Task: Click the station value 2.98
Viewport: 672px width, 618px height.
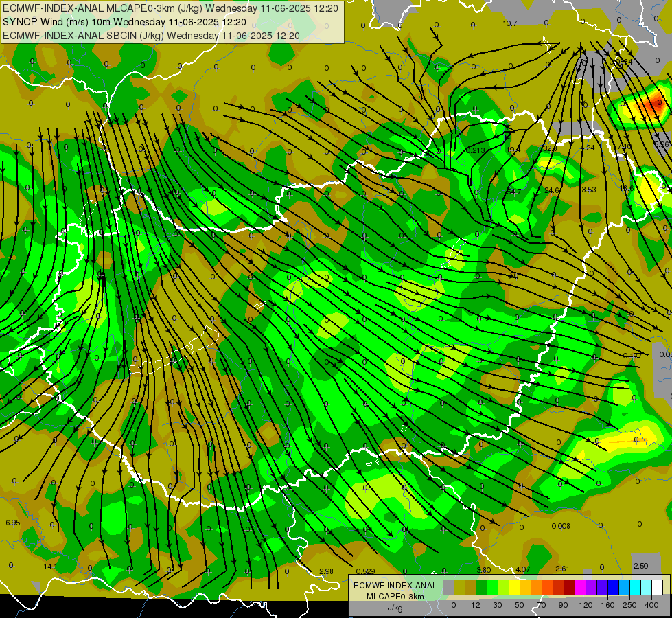Action: click(x=327, y=571)
